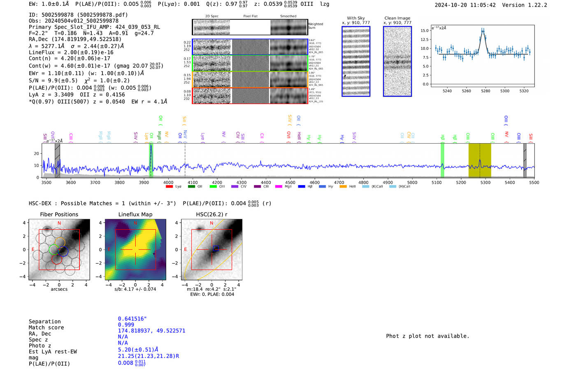Click the green highlighted band near 3930 Å
Image resolution: width=576 pixels, height=392 pixels.
tap(151, 160)
